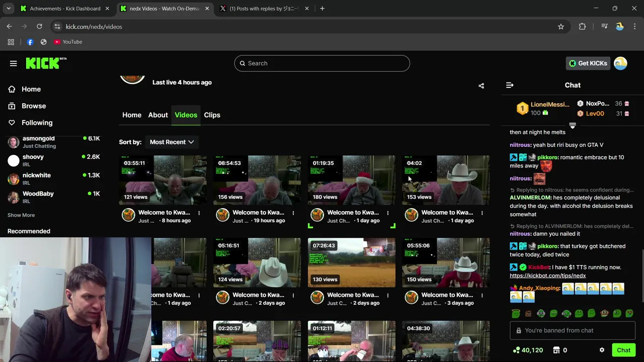The width and height of the screenshot is (644, 362).
Task: Play the 07:26:43 field video thumbnail
Action: pos(352,262)
